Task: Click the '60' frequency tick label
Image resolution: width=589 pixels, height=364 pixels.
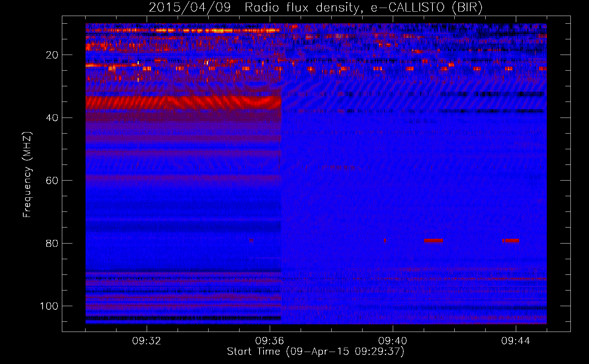Action: [x=52, y=181]
